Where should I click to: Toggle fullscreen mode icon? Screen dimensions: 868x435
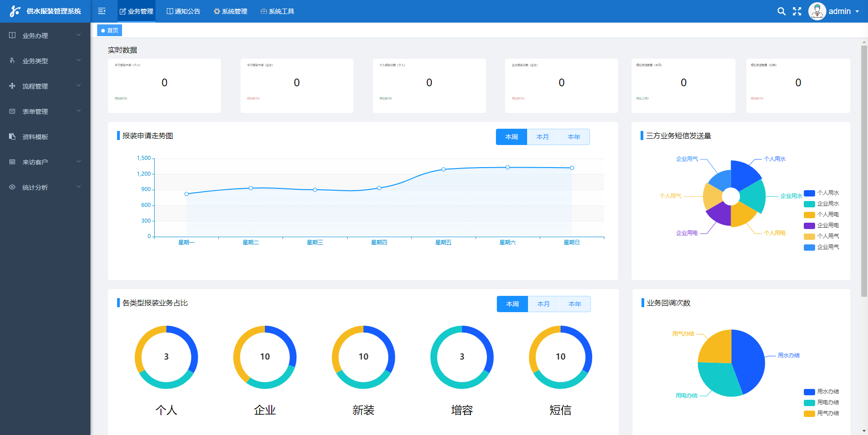pos(797,11)
